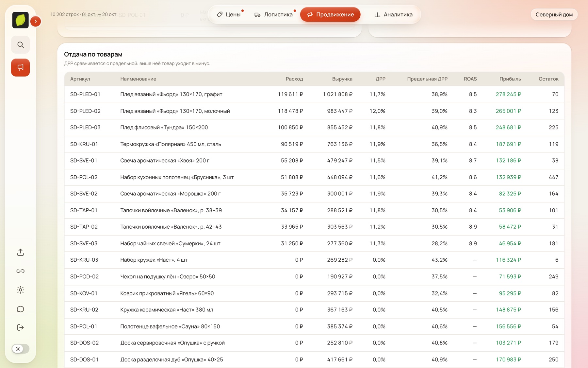This screenshot has width=588, height=368.
Task: Click the tag icon on the Цены tab
Action: pos(220,14)
